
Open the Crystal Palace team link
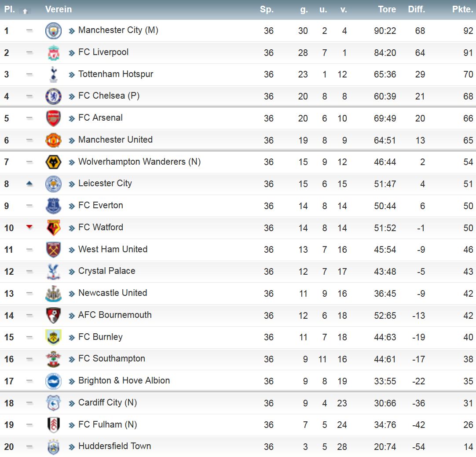coord(107,271)
